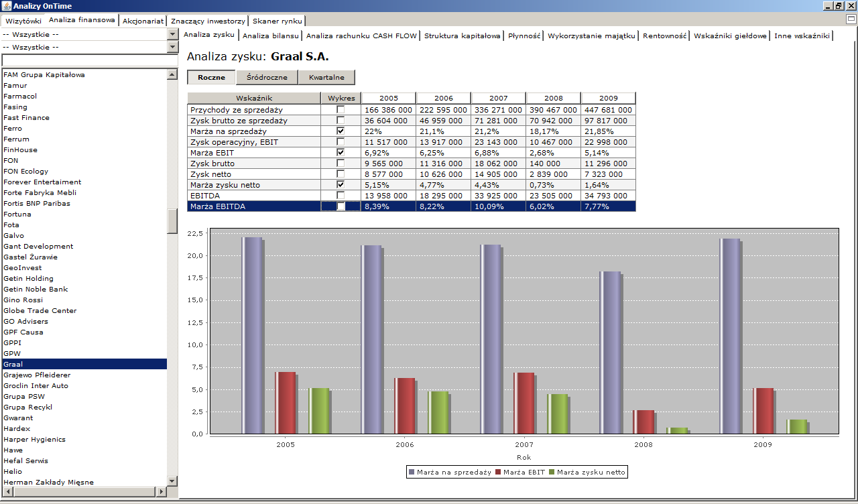Click the 2009 column header
The image size is (858, 504).
tap(608, 98)
